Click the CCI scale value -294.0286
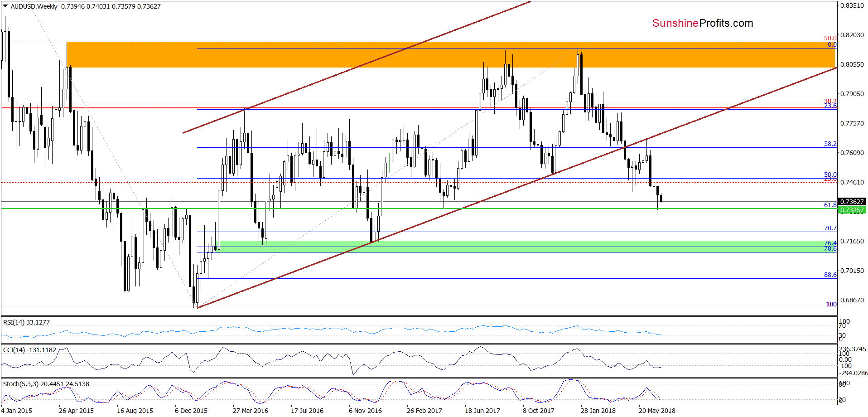The image size is (868, 417). tap(854, 373)
